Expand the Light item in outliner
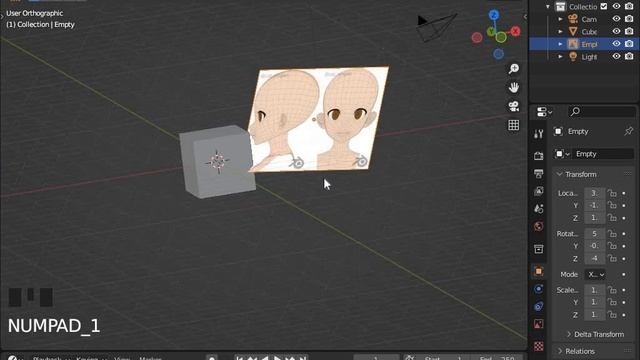 coord(560,57)
